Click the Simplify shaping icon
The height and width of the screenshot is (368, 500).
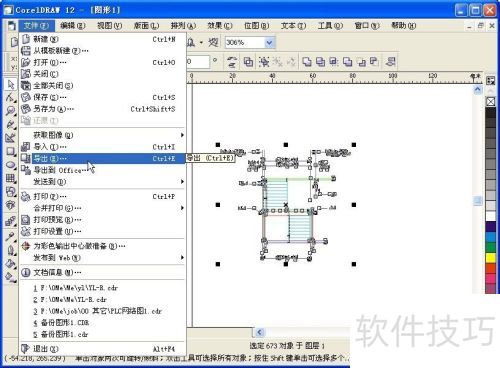pyautogui.click(x=347, y=62)
